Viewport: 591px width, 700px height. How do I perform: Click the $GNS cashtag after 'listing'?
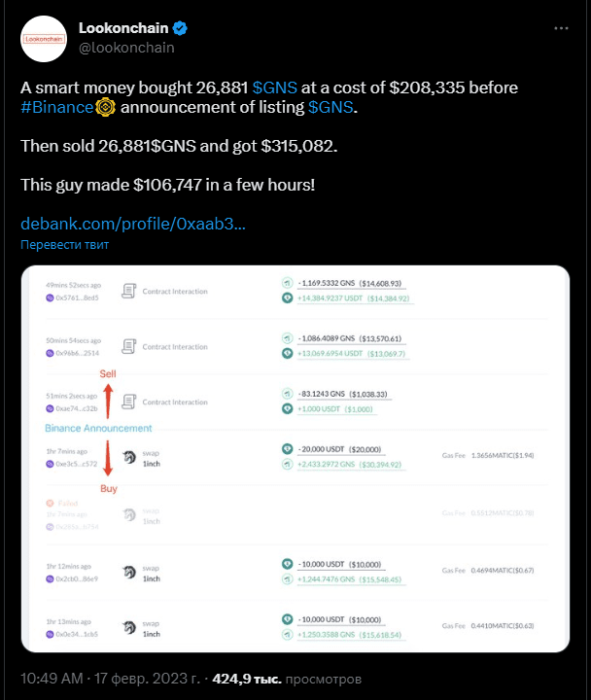click(x=330, y=107)
